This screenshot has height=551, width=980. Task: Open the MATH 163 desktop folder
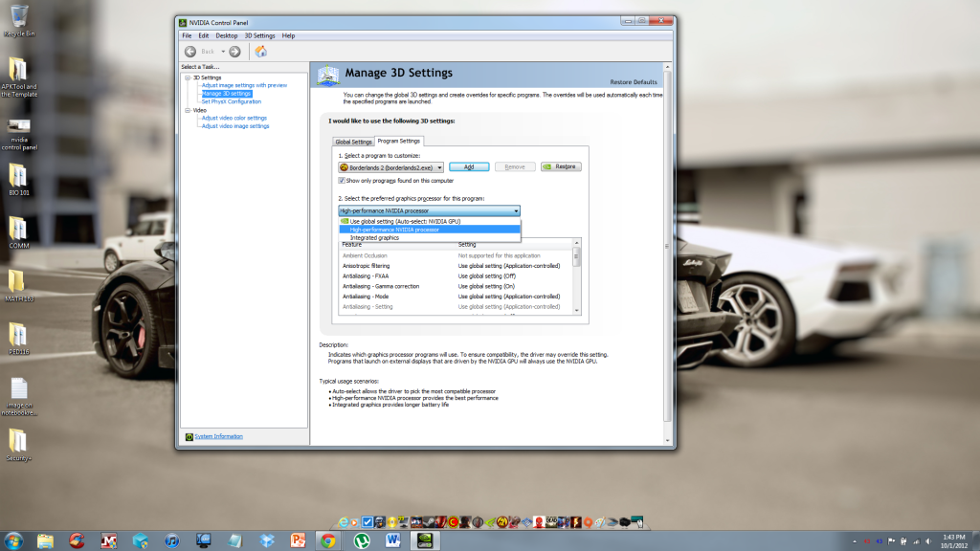(19, 285)
